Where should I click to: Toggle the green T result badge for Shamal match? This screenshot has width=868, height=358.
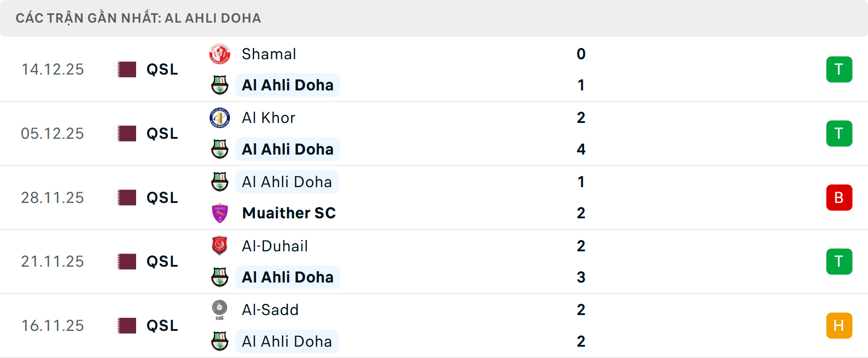(839, 69)
